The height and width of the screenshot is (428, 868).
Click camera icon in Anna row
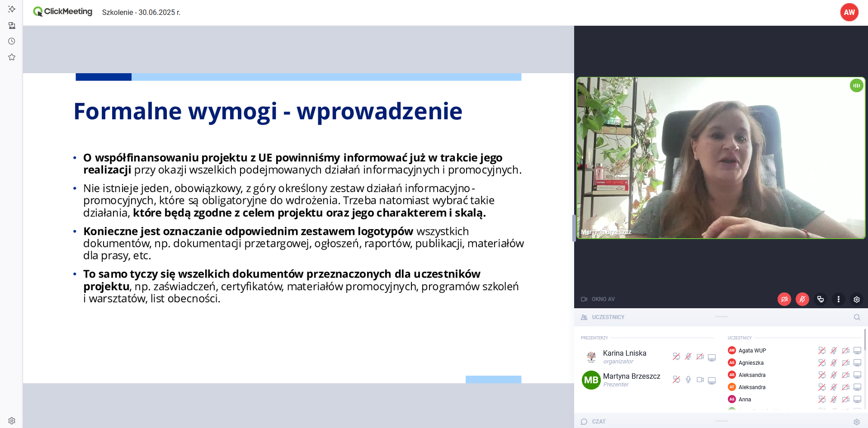click(845, 400)
